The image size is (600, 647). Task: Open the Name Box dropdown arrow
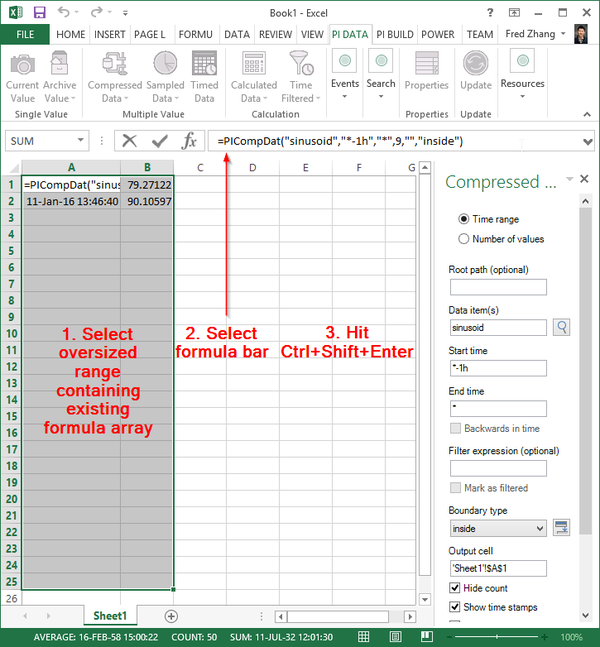pyautogui.click(x=80, y=141)
